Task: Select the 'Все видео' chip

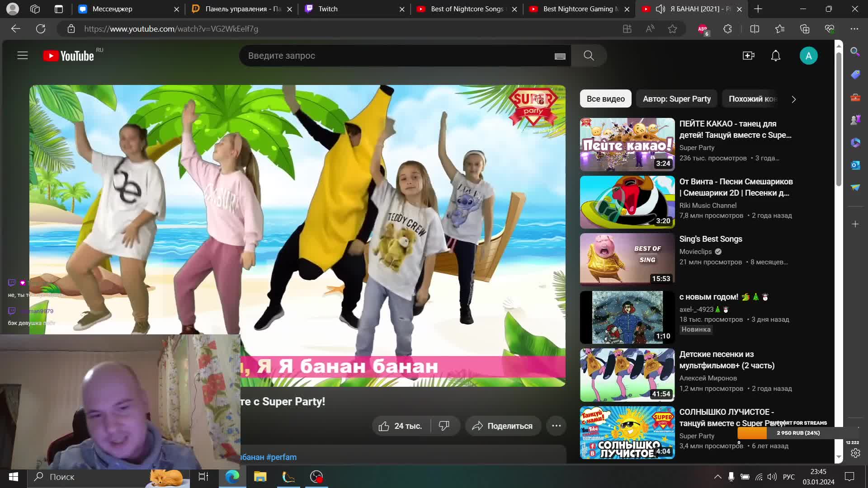Action: [x=606, y=99]
